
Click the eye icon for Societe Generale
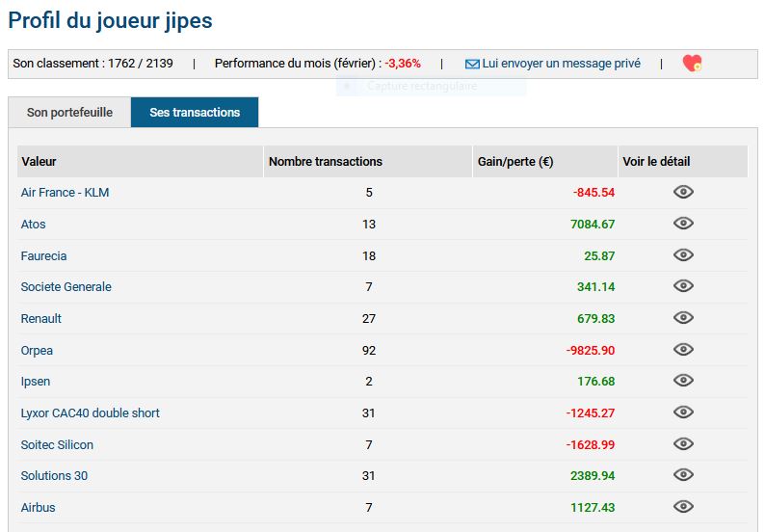(683, 285)
